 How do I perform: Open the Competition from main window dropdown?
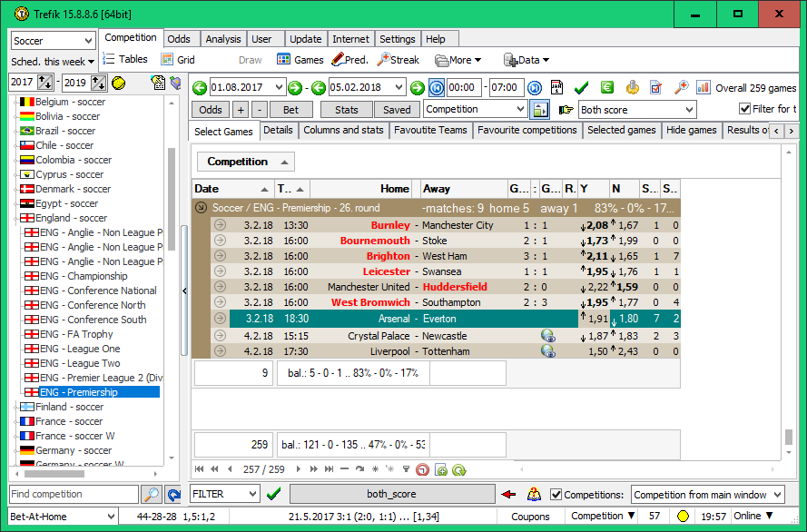point(777,495)
